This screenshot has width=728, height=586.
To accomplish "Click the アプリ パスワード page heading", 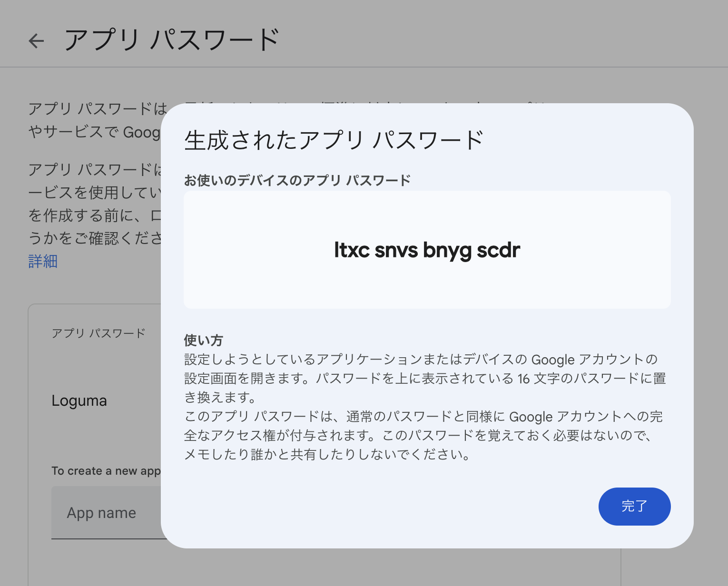I will click(172, 40).
